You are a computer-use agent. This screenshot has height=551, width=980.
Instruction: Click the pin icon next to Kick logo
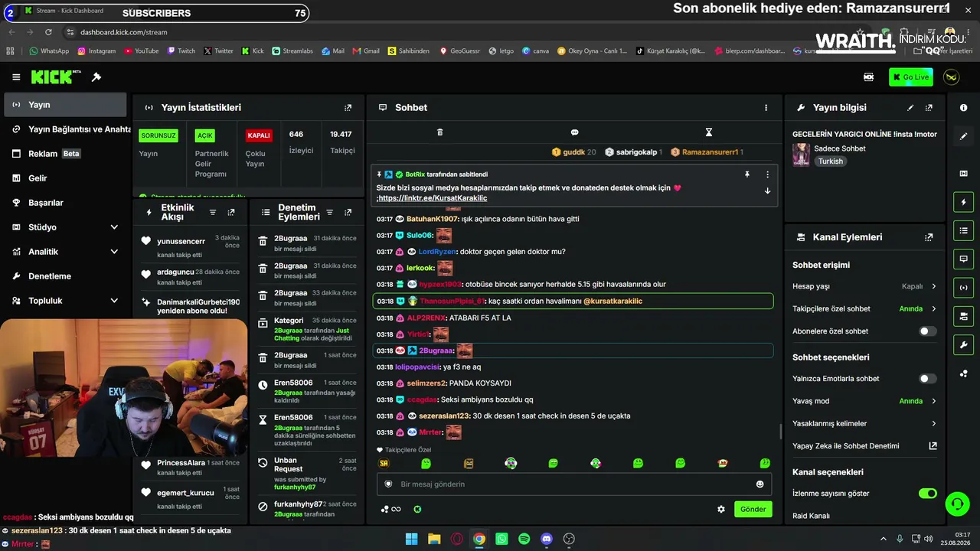click(x=96, y=77)
